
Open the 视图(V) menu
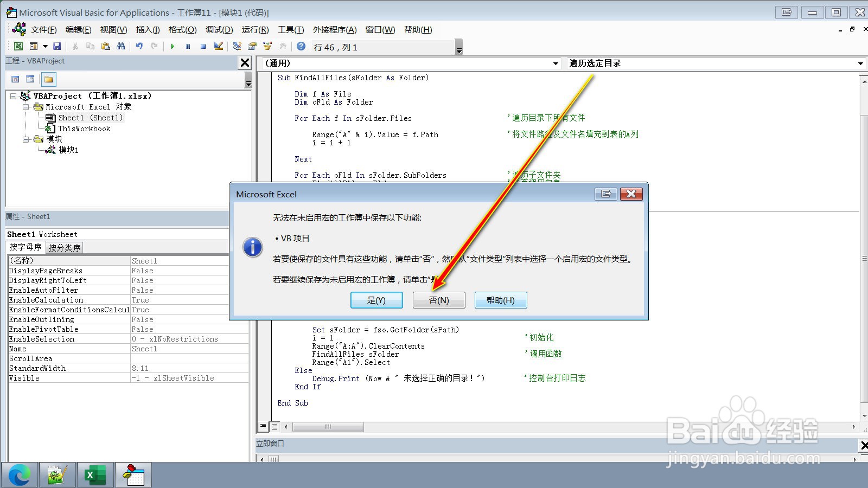click(113, 30)
